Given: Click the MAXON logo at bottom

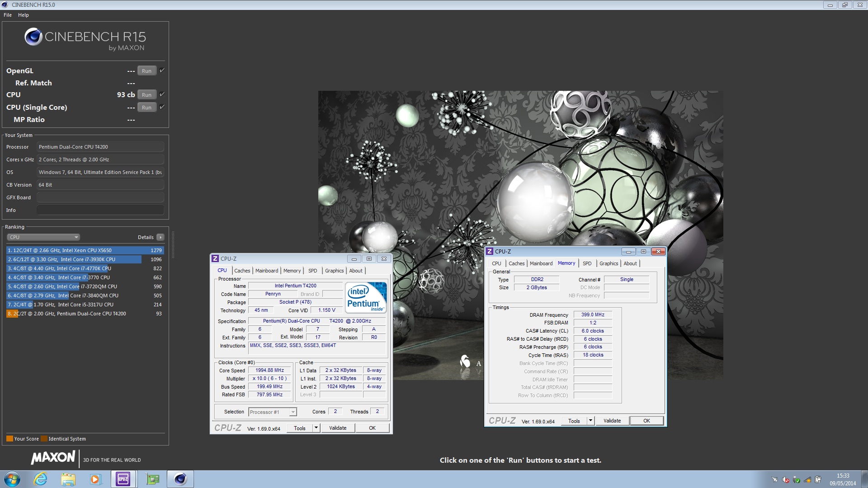Looking at the screenshot, I should 53,458.
